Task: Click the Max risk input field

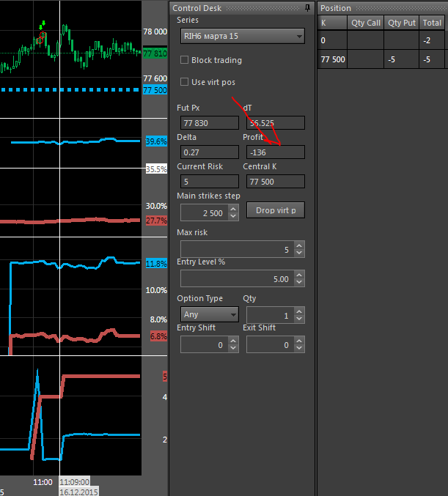Action: 238,249
